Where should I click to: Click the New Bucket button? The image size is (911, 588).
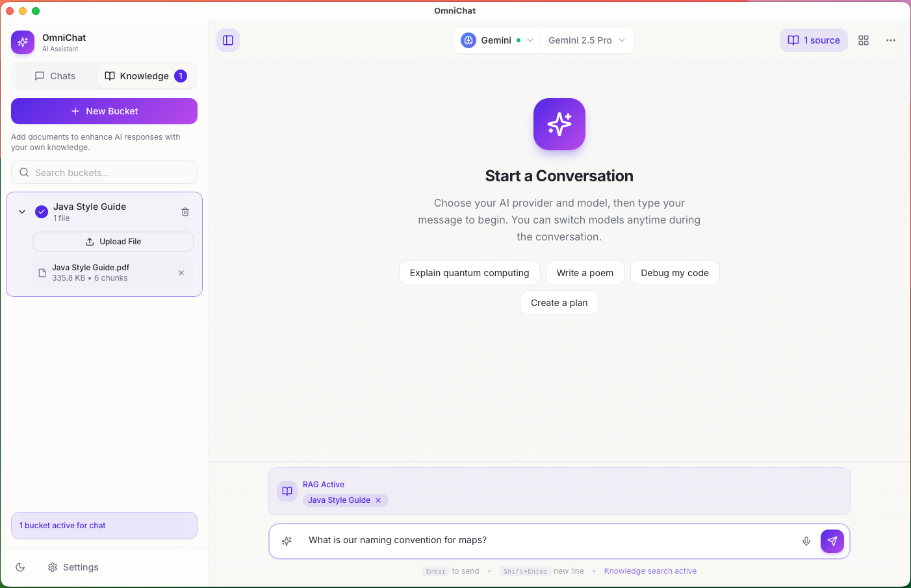(x=104, y=111)
